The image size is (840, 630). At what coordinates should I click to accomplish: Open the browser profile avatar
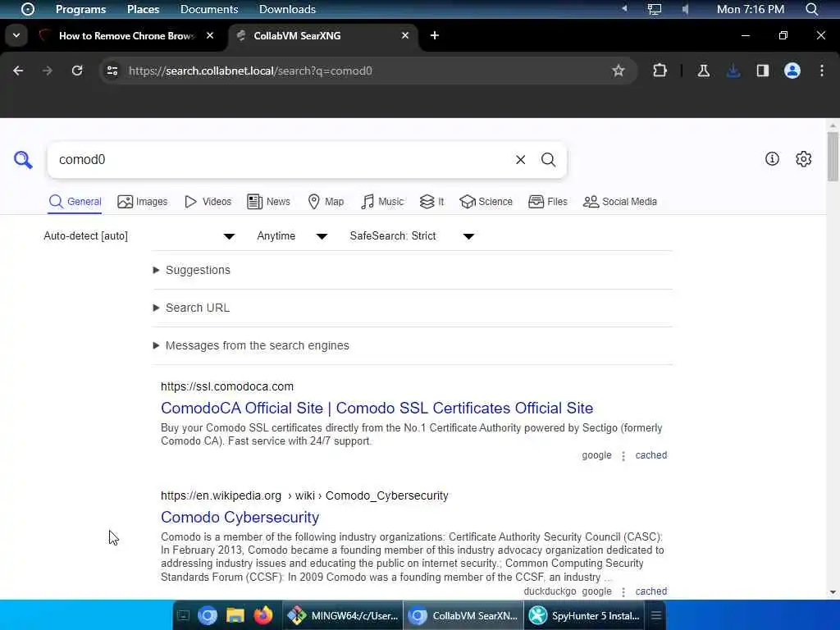click(x=792, y=71)
